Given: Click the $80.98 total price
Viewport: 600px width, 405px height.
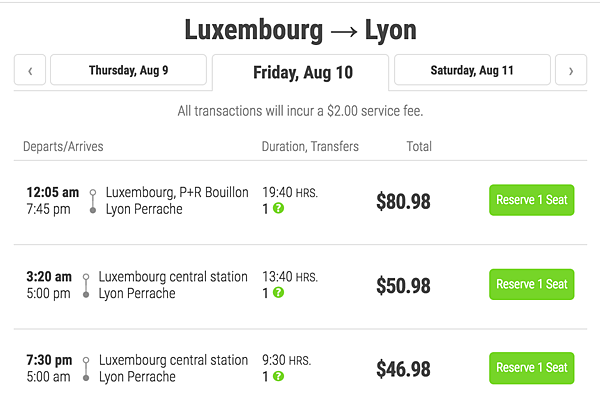Looking at the screenshot, I should point(403,202).
